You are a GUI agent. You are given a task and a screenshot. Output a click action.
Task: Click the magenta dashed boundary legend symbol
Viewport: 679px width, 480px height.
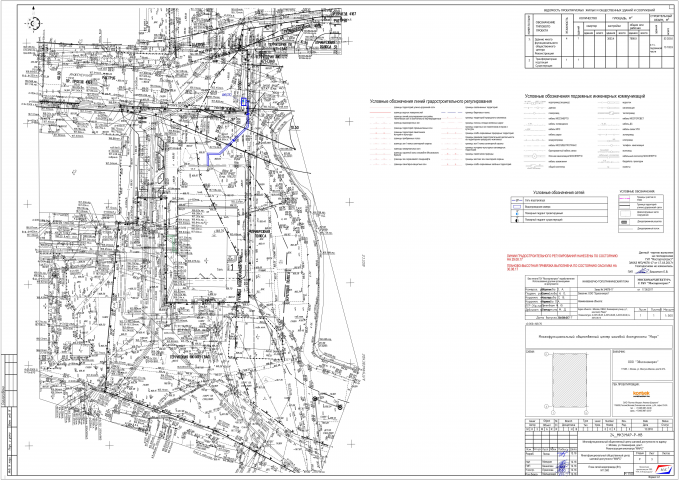626,198
